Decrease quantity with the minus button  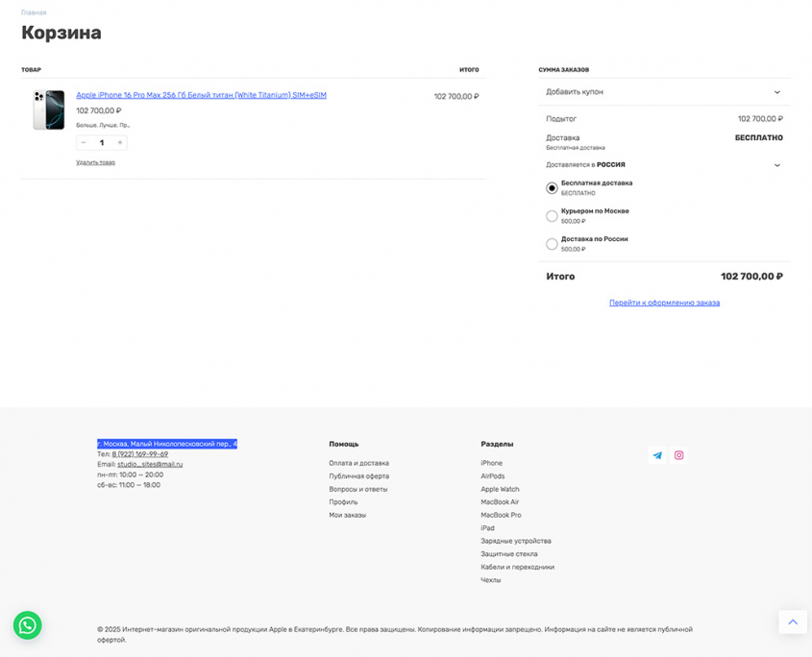84,142
